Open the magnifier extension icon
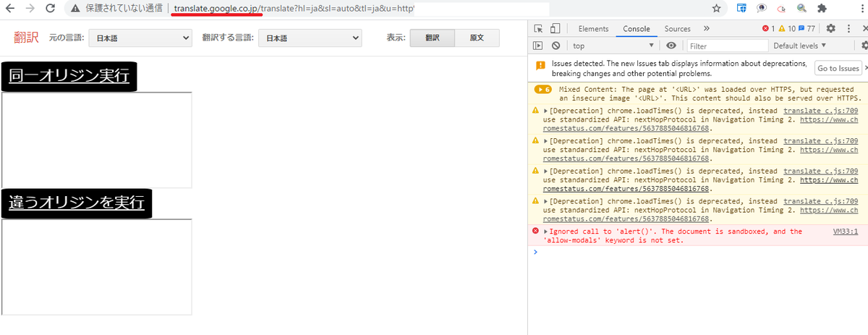The width and height of the screenshot is (868, 335). click(x=801, y=9)
